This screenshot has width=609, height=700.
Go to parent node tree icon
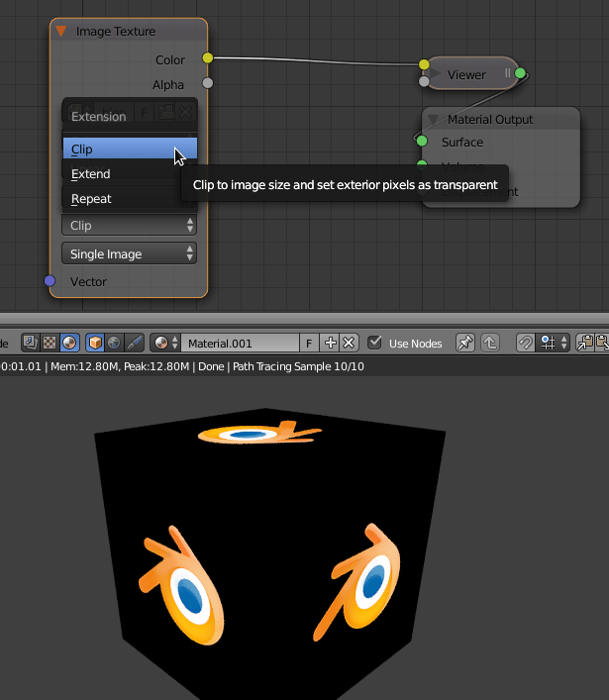490,343
